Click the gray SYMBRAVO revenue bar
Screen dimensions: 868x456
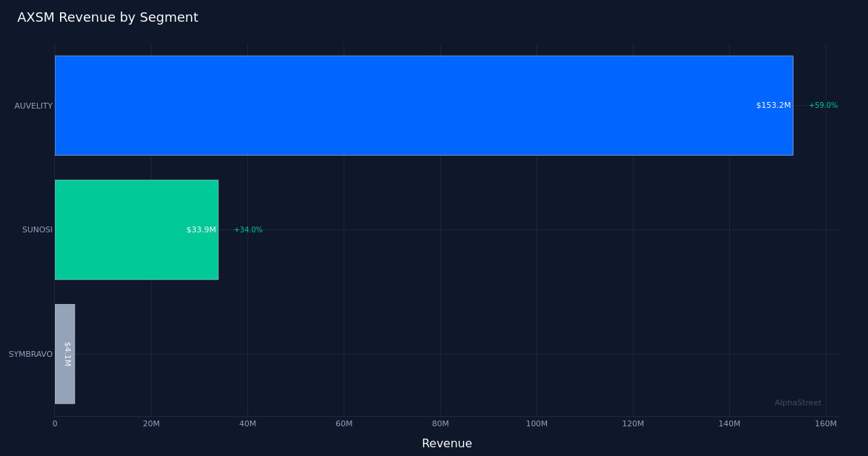pyautogui.click(x=64, y=354)
